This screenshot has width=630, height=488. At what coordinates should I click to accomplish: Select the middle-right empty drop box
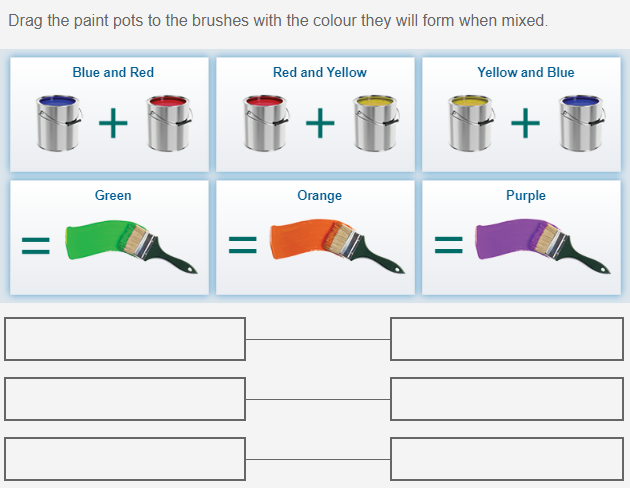point(508,399)
